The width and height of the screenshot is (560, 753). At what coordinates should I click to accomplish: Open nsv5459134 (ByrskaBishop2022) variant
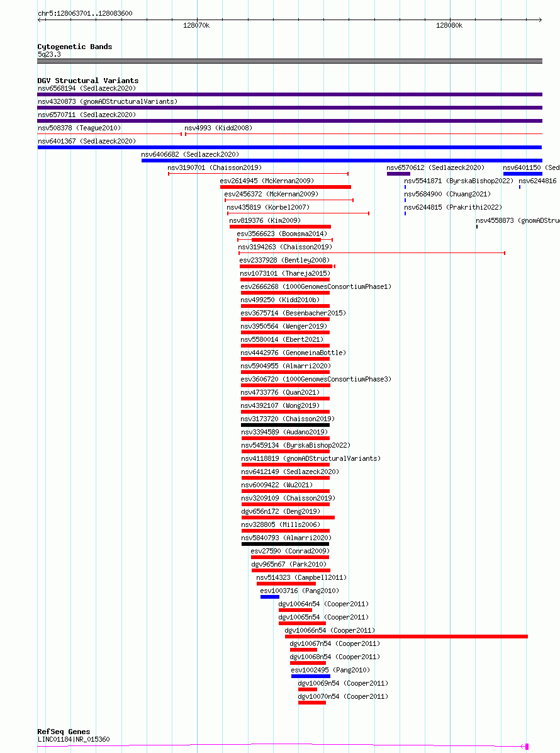[x=296, y=445]
